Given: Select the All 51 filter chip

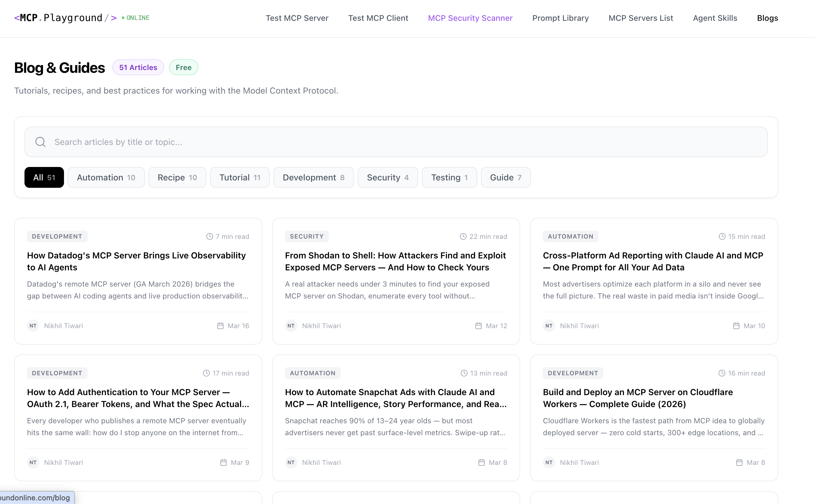Looking at the screenshot, I should pyautogui.click(x=44, y=177).
